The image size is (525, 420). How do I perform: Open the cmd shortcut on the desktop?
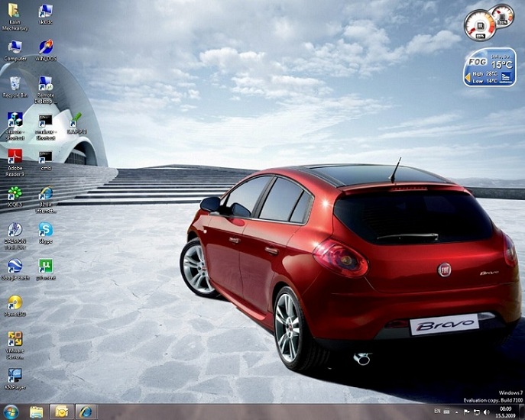point(46,157)
